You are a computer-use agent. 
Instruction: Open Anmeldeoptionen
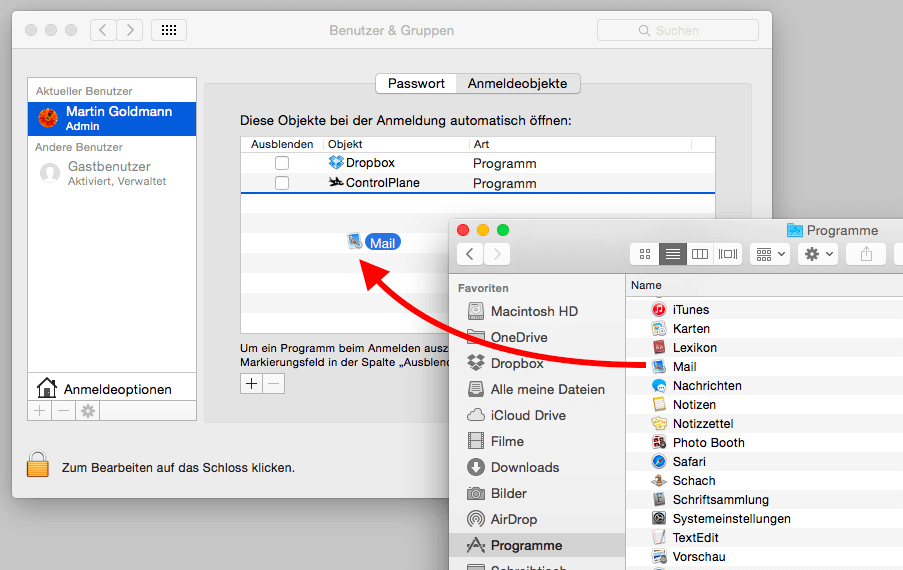pos(112,389)
